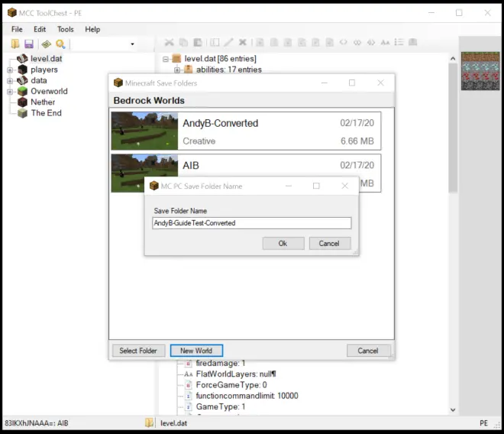This screenshot has height=434, width=504.
Task: Click the block texture preview image
Action: click(480, 71)
